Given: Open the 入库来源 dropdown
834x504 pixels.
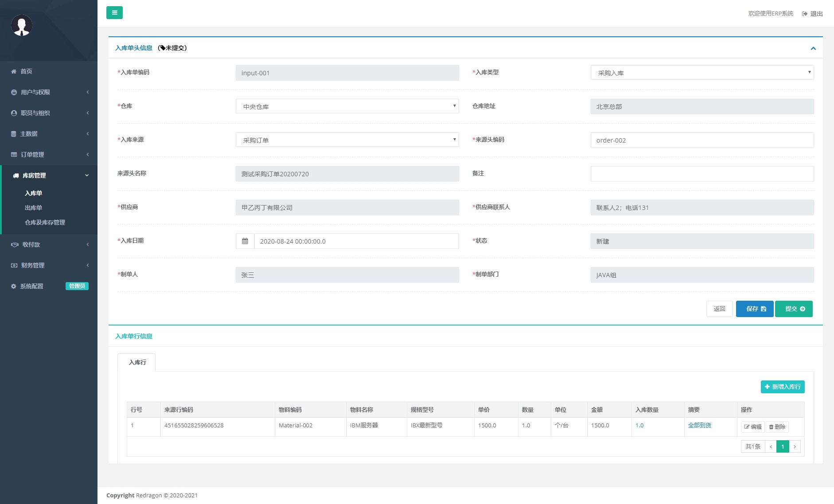Looking at the screenshot, I should pyautogui.click(x=347, y=140).
